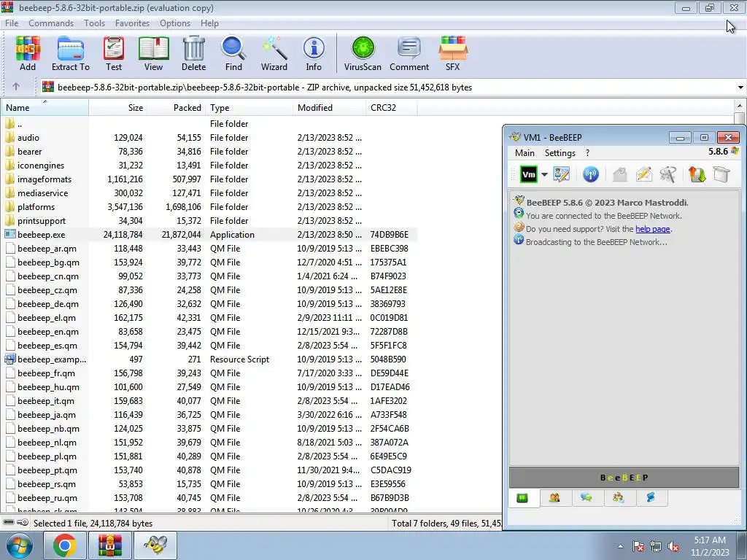Click the Vm user avatar in BeeBEEP
The image size is (747, 560).
pos(529,174)
